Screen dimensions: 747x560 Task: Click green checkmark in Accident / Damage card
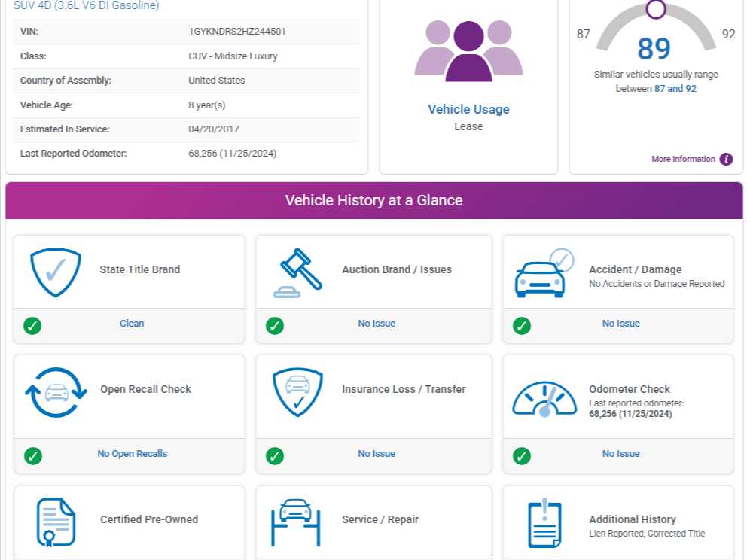point(522,326)
